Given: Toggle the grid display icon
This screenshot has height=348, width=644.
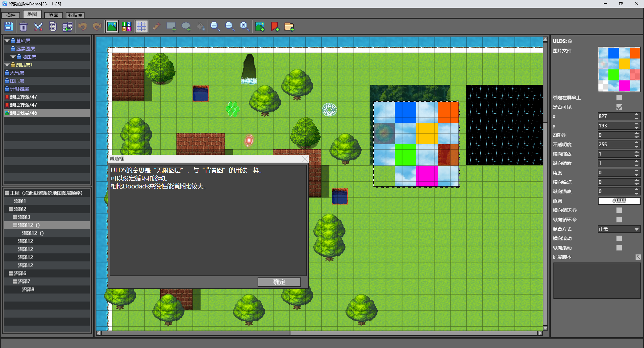Looking at the screenshot, I should pos(142,26).
